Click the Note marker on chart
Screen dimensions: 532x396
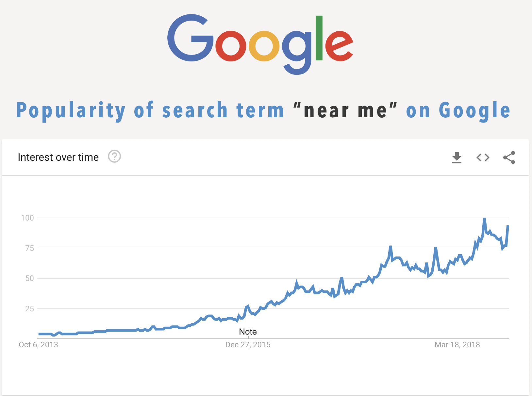click(x=248, y=332)
